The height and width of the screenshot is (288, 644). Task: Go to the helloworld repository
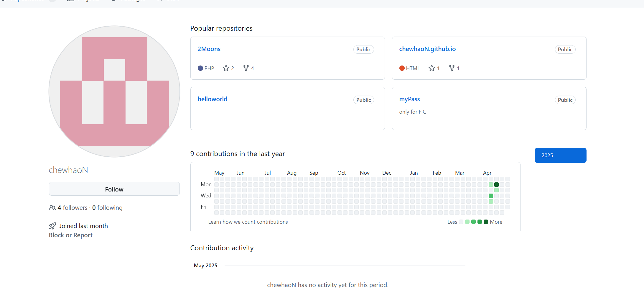(x=213, y=99)
